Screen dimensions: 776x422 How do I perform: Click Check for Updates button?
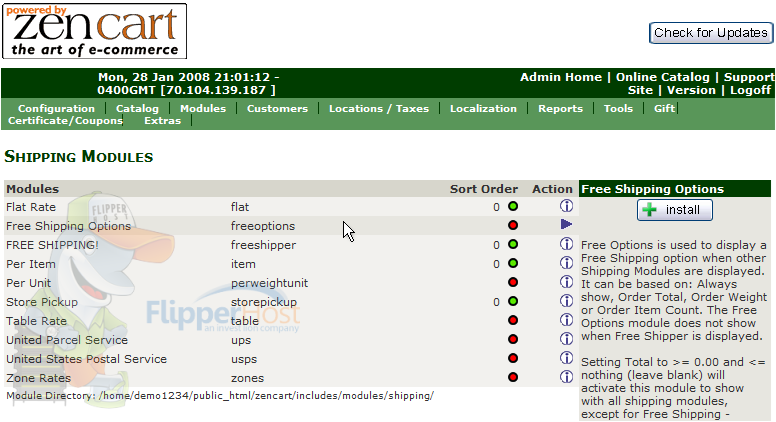pyautogui.click(x=711, y=33)
